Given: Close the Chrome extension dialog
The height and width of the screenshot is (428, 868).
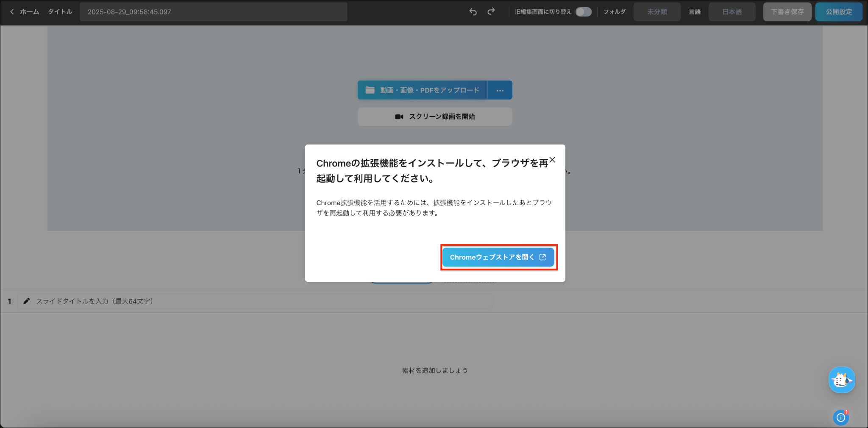Looking at the screenshot, I should (x=552, y=160).
